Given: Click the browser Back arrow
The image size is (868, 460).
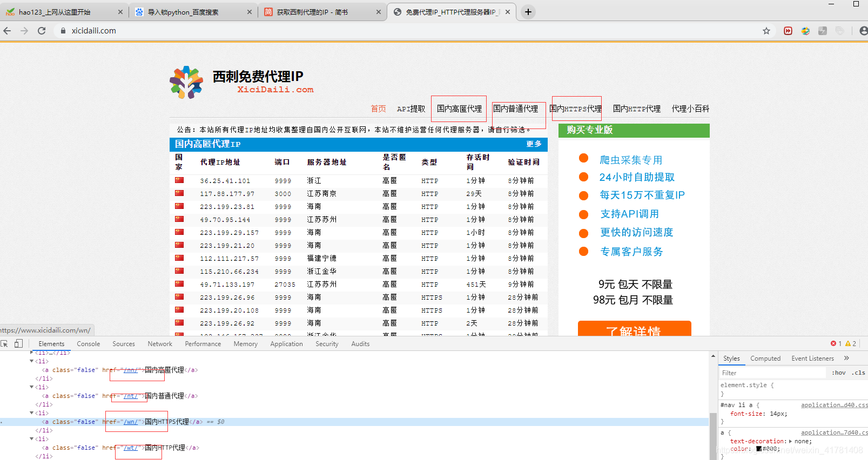Looking at the screenshot, I should [7, 31].
